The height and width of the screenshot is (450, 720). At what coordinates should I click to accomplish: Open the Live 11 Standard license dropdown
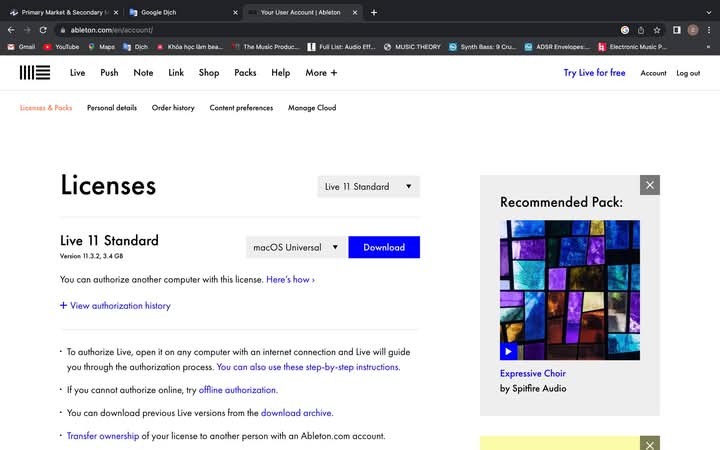point(368,186)
